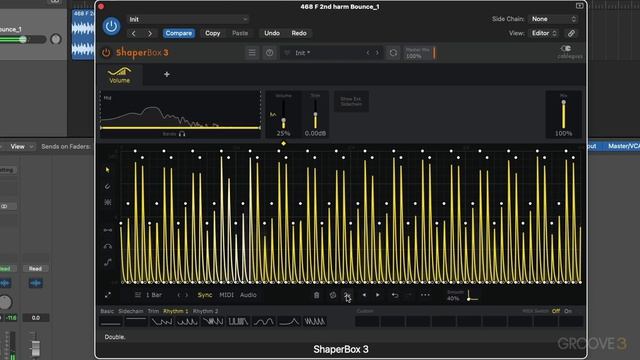Open the Init preset dropdown at top
This screenshot has height=360, width=640.
pyautogui.click(x=187, y=19)
